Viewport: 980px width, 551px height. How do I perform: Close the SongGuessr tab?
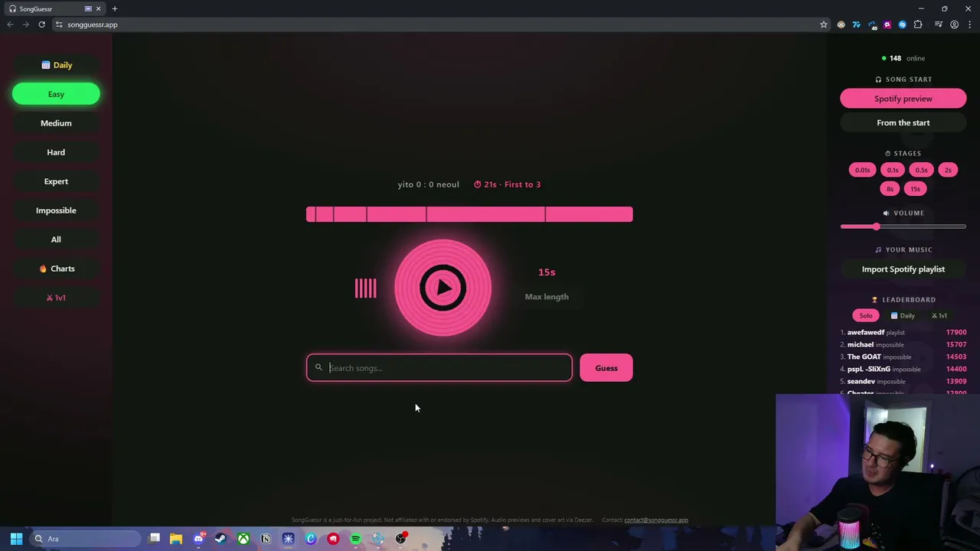98,8
